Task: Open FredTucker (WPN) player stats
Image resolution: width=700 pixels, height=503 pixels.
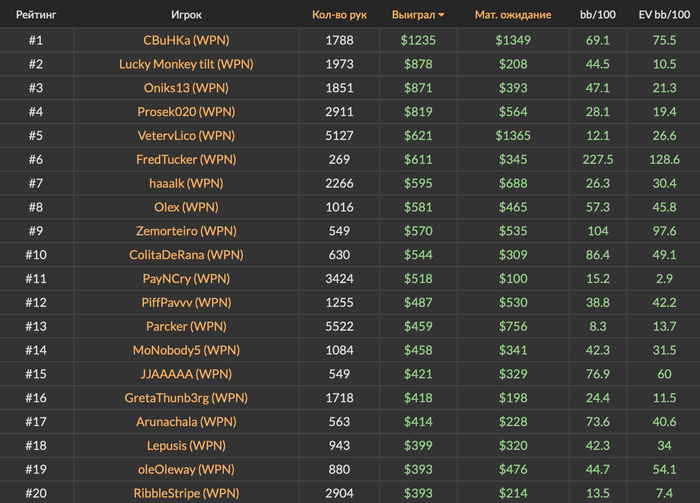Action: pos(186,159)
